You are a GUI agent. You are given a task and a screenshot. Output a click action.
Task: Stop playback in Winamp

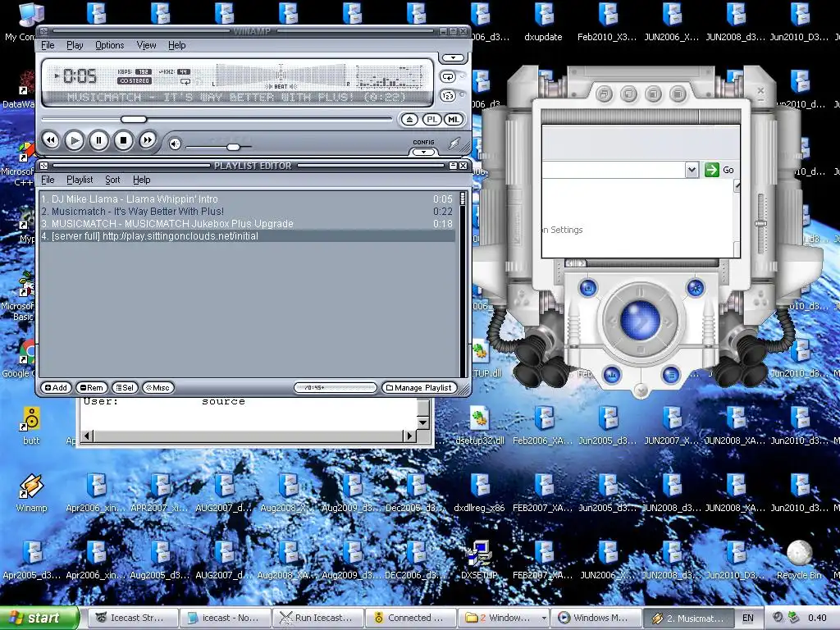point(123,141)
